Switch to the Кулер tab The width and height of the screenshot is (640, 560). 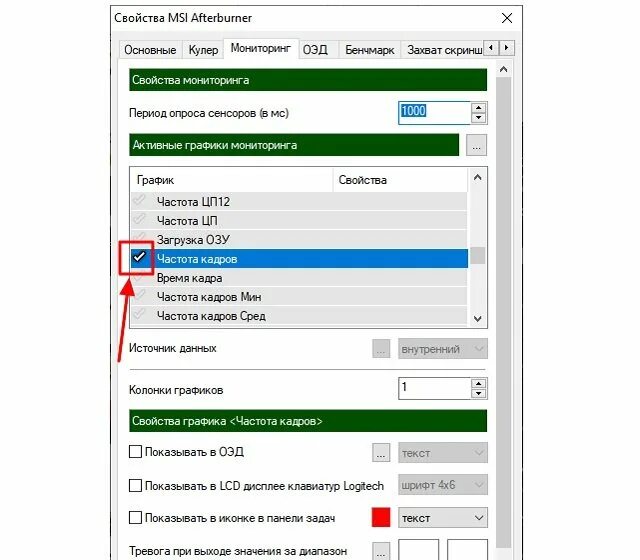203,50
